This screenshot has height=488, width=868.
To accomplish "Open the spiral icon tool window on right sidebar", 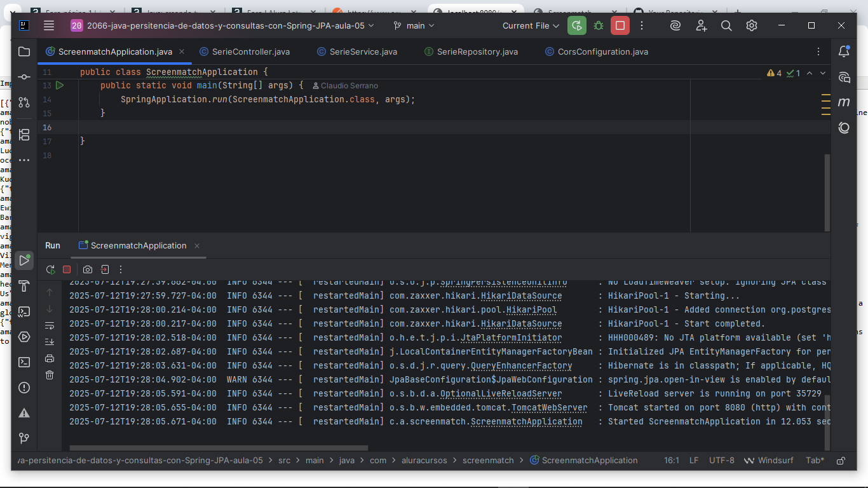I will click(x=844, y=128).
